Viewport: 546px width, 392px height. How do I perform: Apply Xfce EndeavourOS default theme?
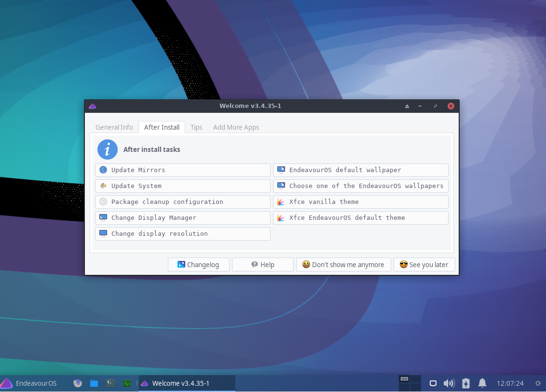click(x=361, y=218)
